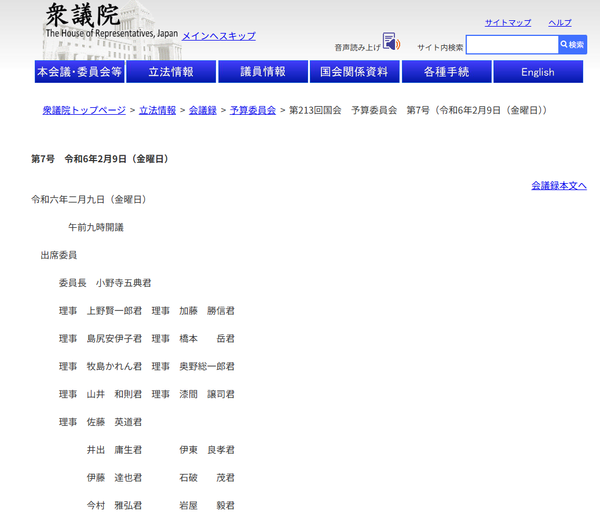The width and height of the screenshot is (600, 514).
Task: Select the 音声読み上げ text label
Action: (357, 47)
